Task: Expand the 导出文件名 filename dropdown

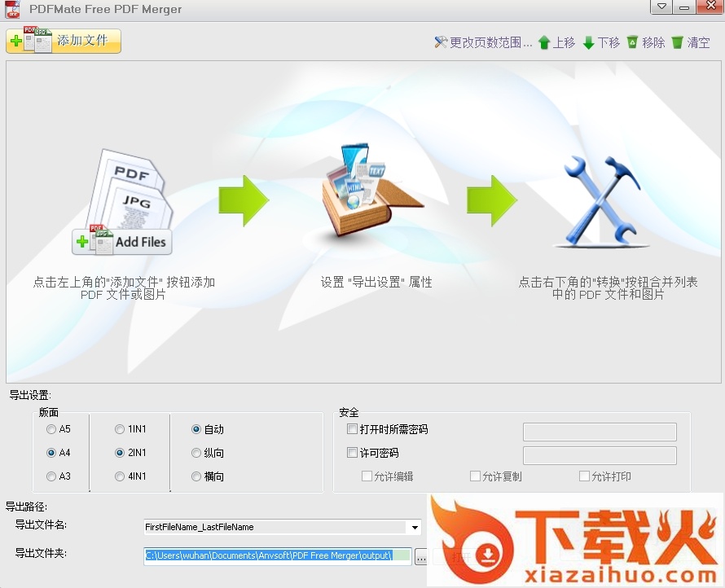Action: (x=415, y=527)
